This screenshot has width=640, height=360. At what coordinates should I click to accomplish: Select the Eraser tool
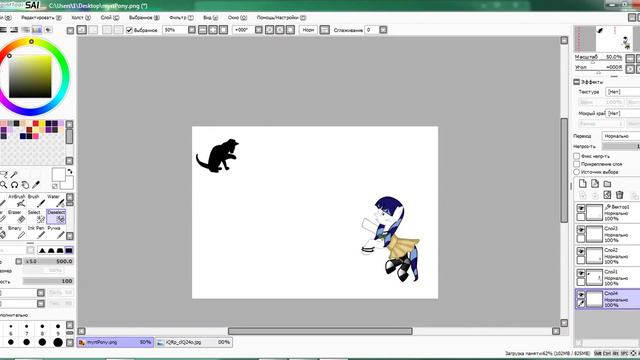(x=17, y=217)
